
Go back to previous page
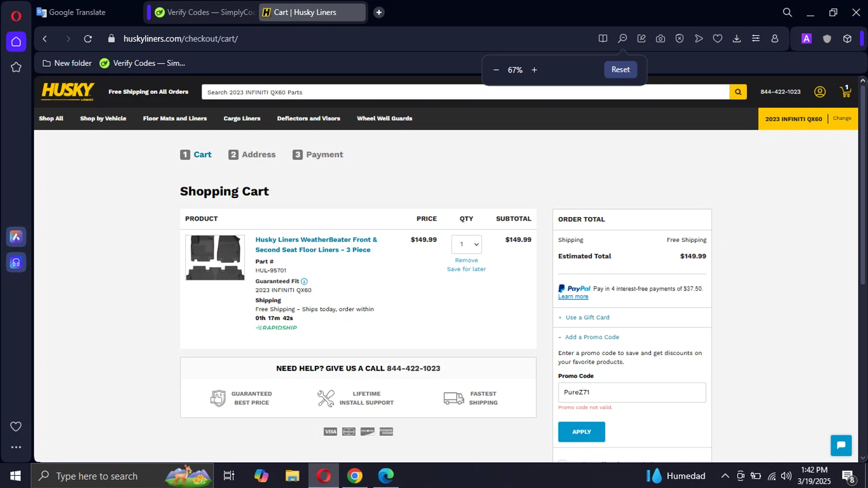pyautogui.click(x=45, y=39)
